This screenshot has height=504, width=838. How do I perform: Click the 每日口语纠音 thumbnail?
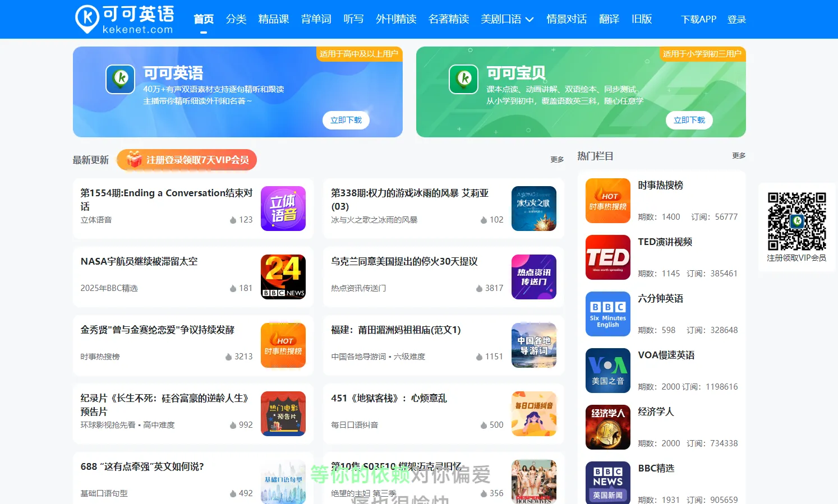534,414
